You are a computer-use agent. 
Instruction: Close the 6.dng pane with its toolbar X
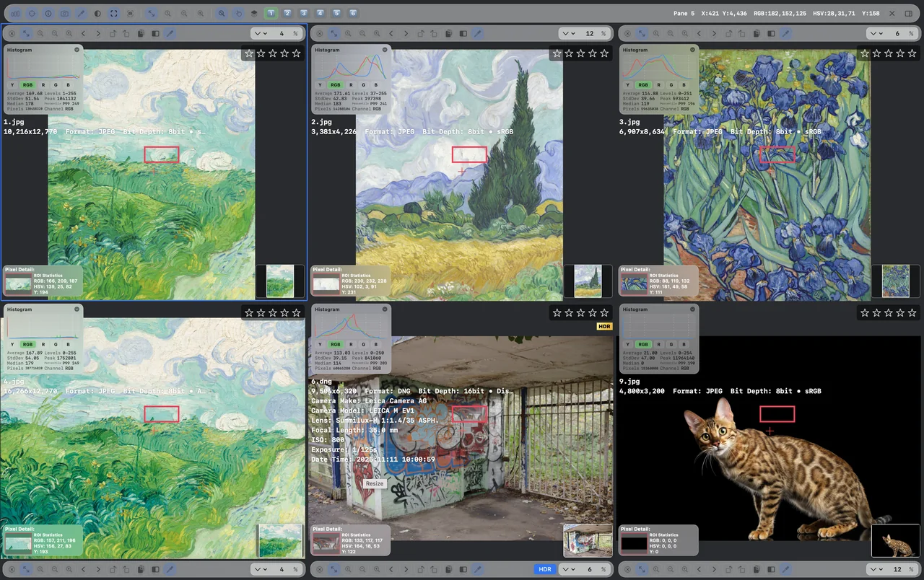coord(320,569)
